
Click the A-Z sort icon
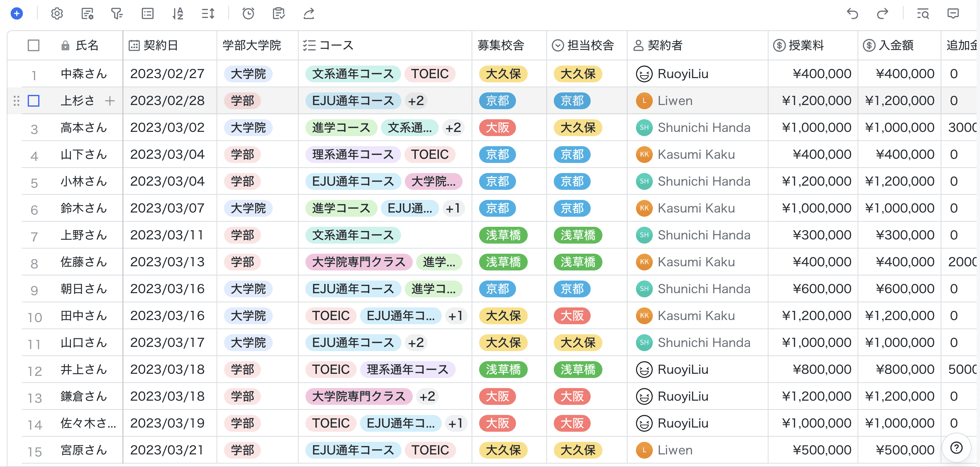click(x=178, y=14)
